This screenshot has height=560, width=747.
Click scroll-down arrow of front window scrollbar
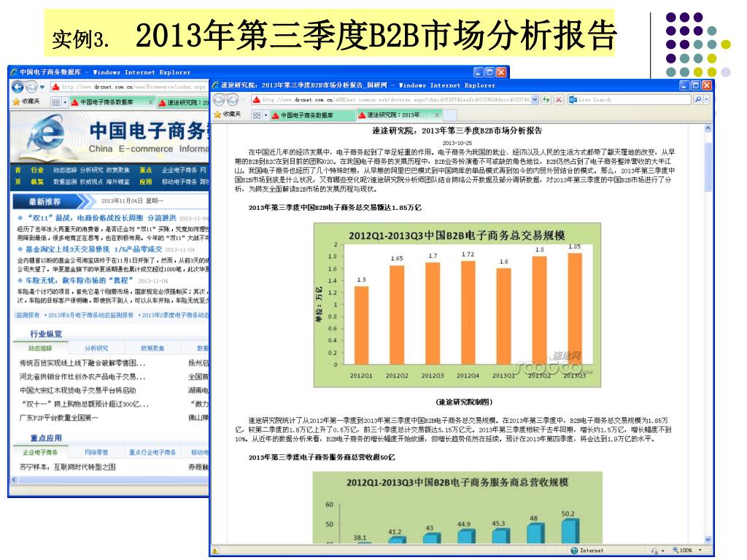pos(708,539)
